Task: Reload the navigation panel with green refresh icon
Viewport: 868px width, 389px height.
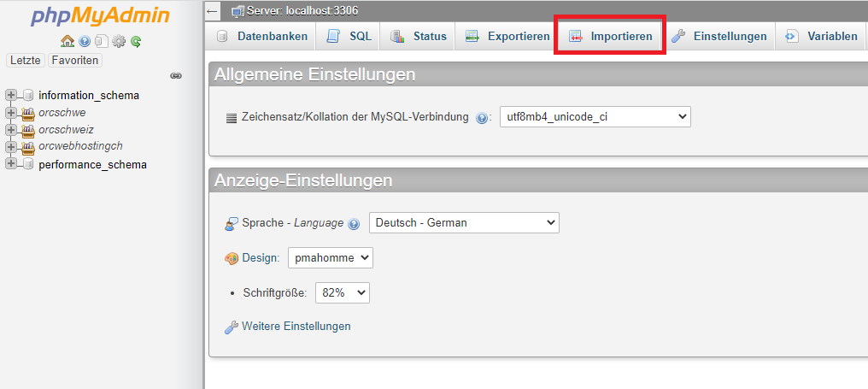Action: point(136,41)
